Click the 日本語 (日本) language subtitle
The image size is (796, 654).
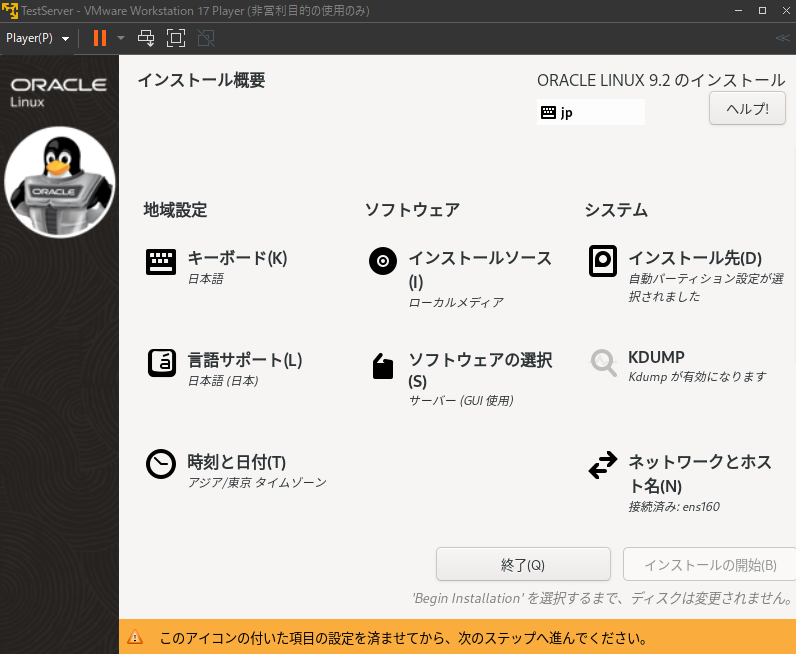[x=223, y=381]
